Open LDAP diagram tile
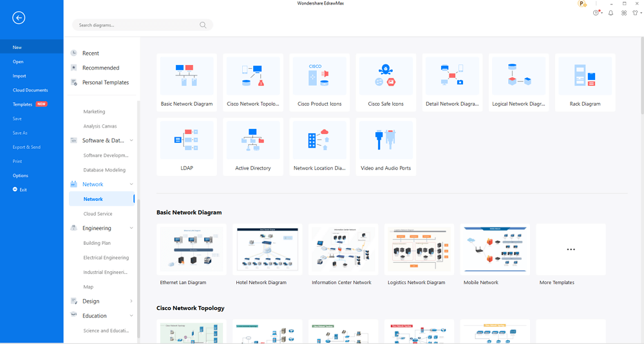Viewport: 644px width, 344px height. click(x=187, y=147)
